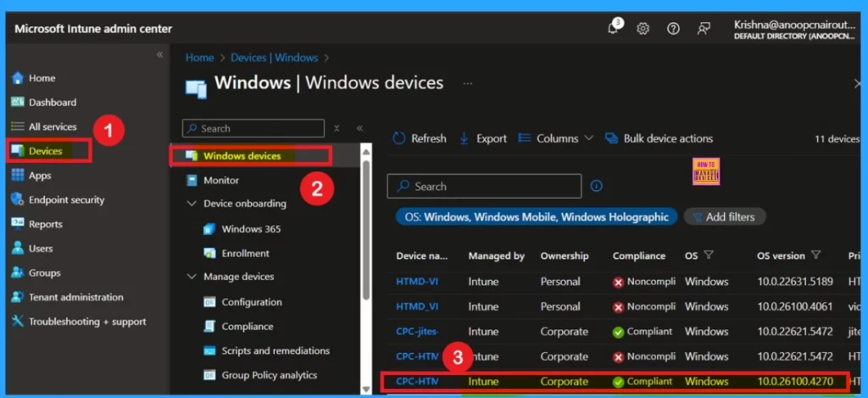868x398 pixels.
Task: Sort by Compliance column header
Action: [638, 255]
